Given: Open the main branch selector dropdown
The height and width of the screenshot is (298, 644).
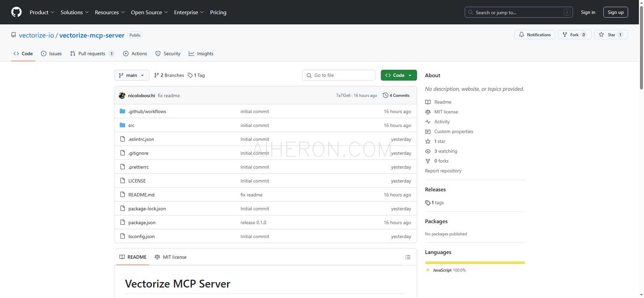Looking at the screenshot, I should click(x=132, y=75).
